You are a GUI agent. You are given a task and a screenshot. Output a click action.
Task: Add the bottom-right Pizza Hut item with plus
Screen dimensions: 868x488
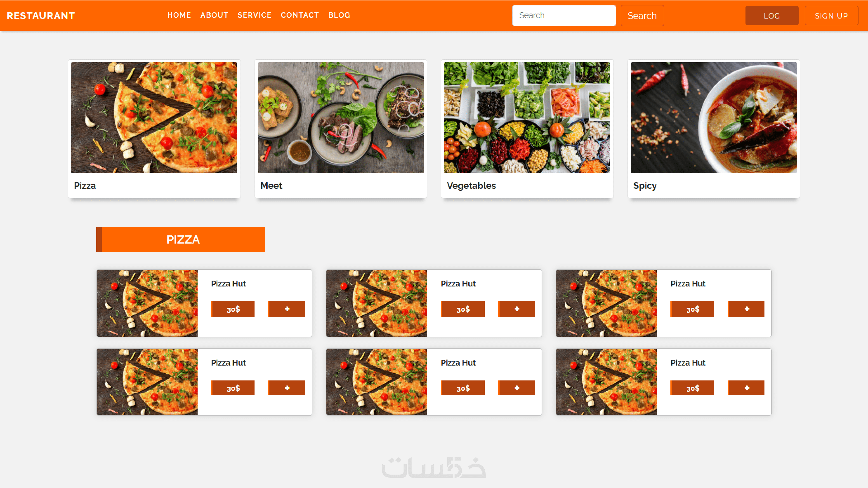pos(746,388)
